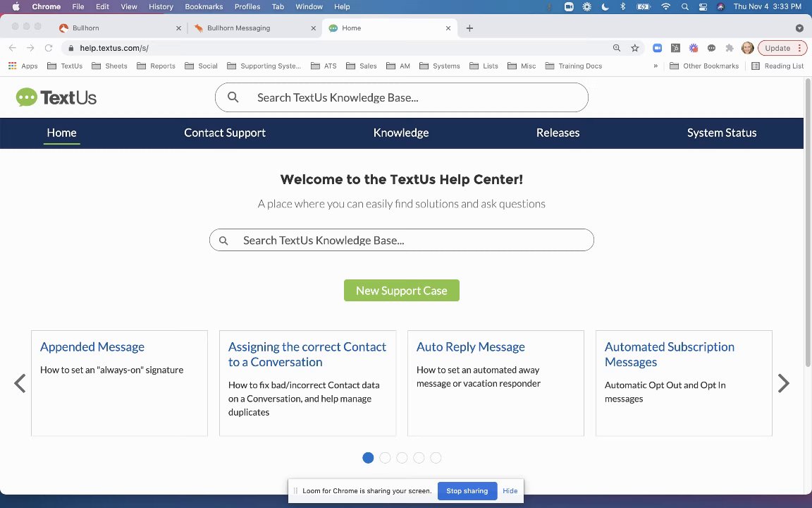The width and height of the screenshot is (812, 508).
Task: Select the third carousel page dot
Action: click(402, 458)
